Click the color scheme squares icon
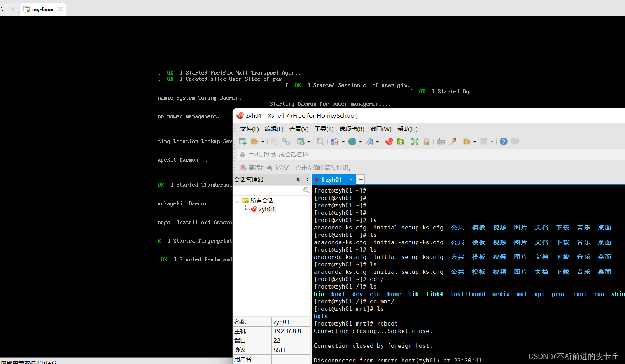Screen dimensions: 625x364 [335, 142]
